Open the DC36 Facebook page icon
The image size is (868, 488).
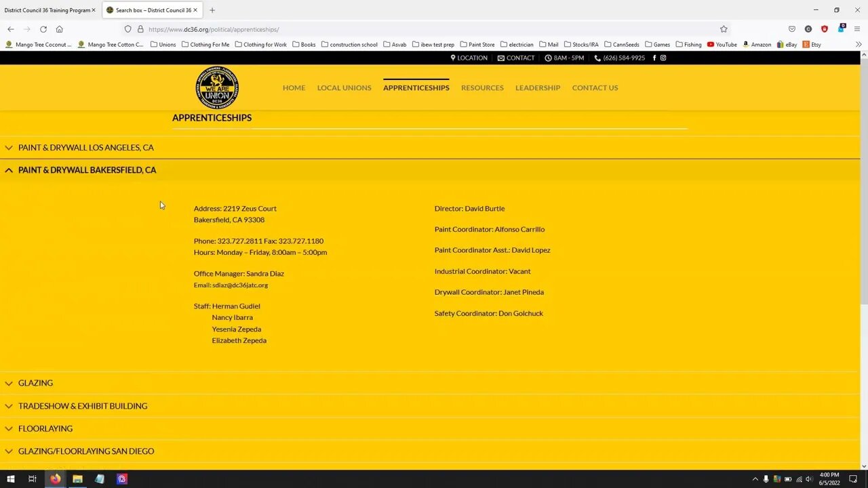click(654, 58)
